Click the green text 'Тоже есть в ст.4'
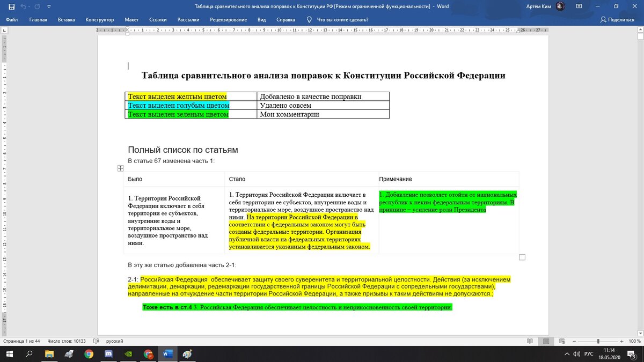Viewport: 644px width, 362px height. [x=167, y=307]
